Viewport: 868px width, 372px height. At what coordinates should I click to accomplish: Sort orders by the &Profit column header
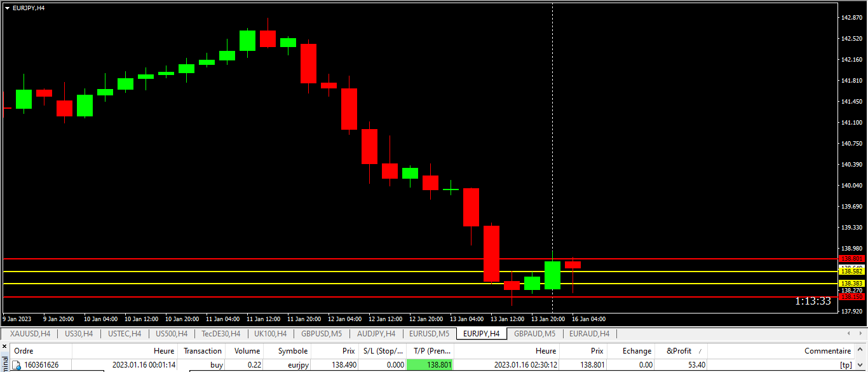tap(679, 351)
